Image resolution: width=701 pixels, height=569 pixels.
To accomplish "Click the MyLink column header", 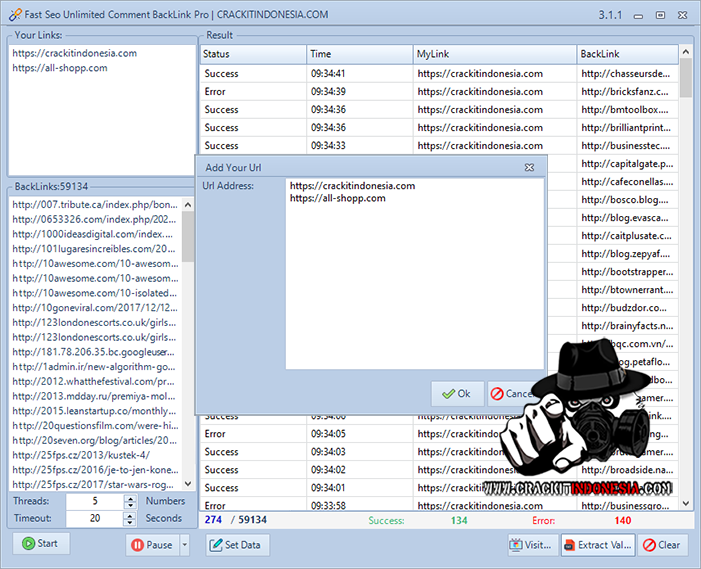I will pos(495,54).
